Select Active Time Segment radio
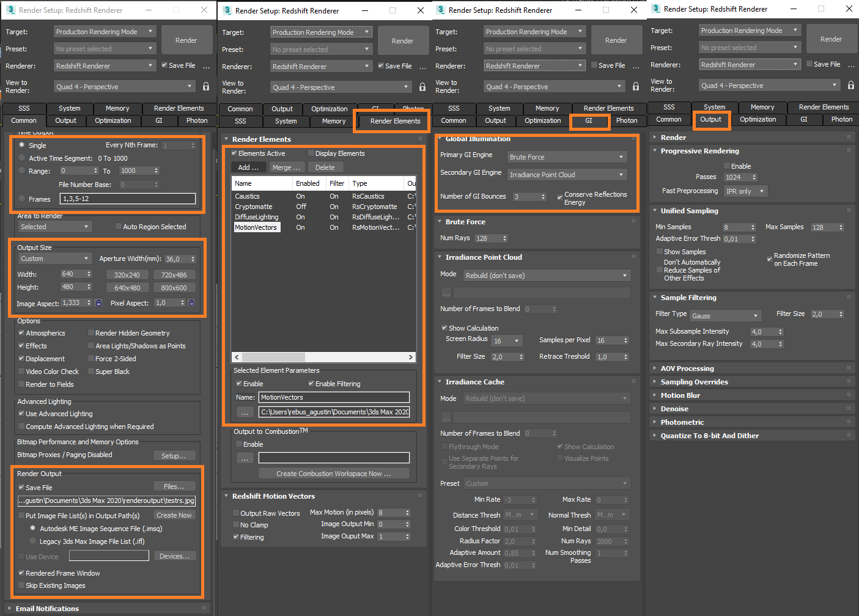The height and width of the screenshot is (616, 859). click(22, 158)
